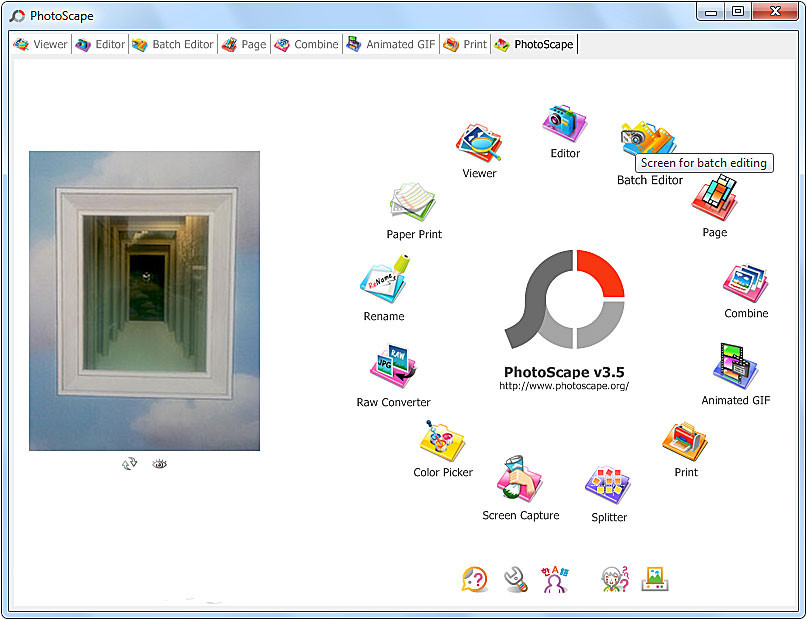Click the old man question marks icon
Viewport: 807px width, 620px height.
pos(615,579)
